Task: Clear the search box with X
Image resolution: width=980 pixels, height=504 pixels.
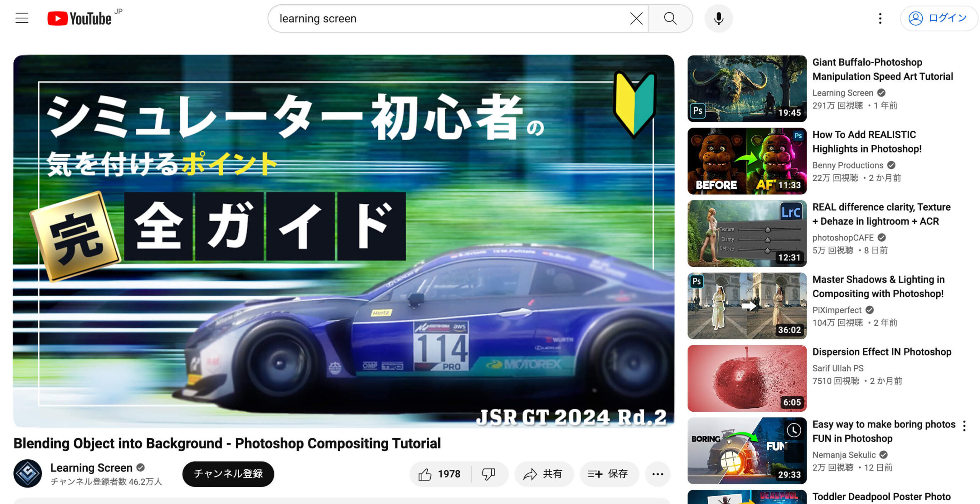Action: (636, 18)
